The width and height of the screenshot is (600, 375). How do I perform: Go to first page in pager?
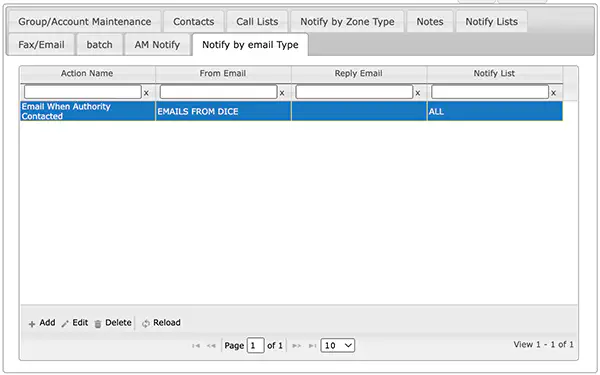point(196,346)
